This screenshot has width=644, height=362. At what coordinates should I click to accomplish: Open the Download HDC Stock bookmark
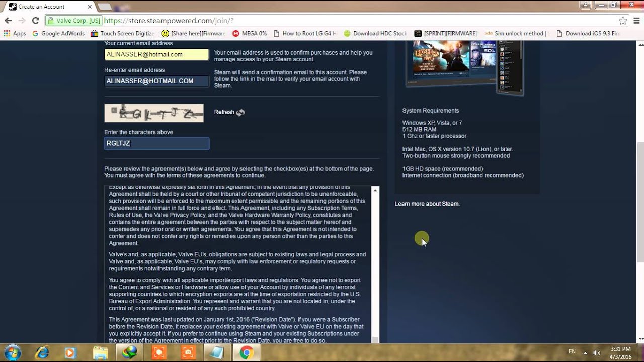coord(375,33)
